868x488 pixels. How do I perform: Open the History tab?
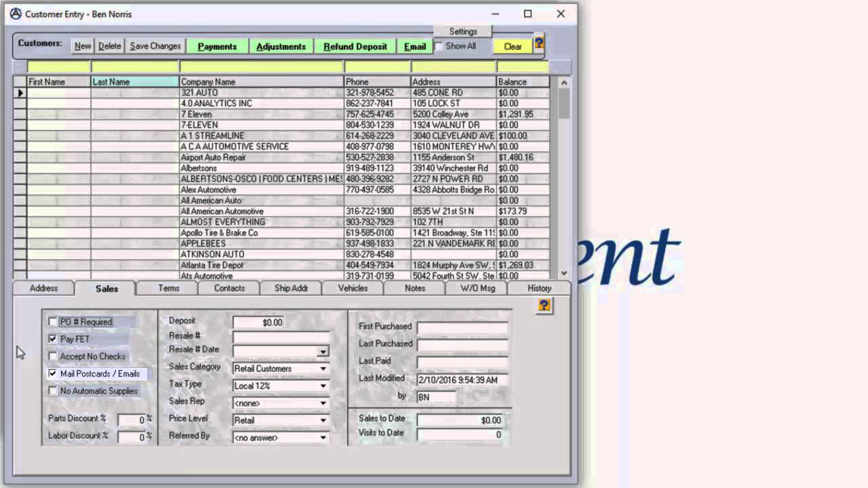pos(539,288)
